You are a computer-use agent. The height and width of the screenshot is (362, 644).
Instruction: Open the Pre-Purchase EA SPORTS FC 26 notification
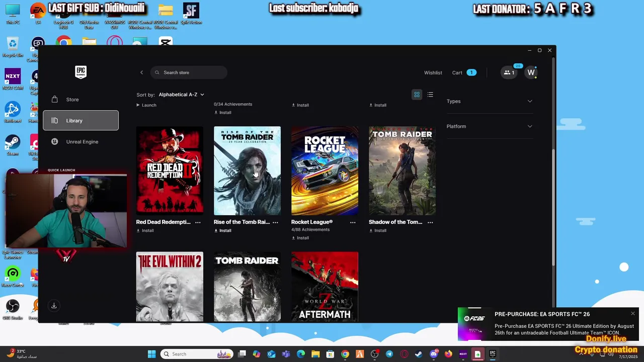coord(547,324)
